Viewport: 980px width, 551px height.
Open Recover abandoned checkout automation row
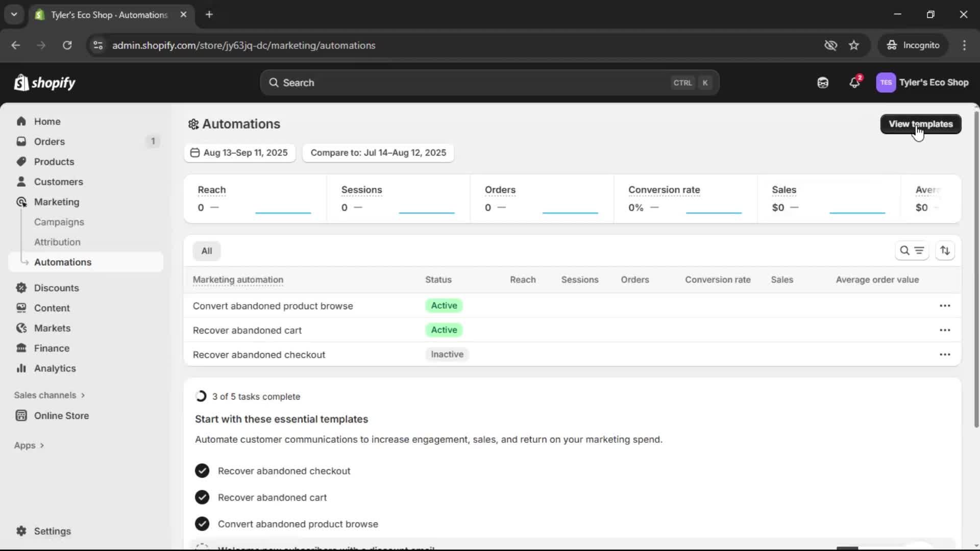572,355
